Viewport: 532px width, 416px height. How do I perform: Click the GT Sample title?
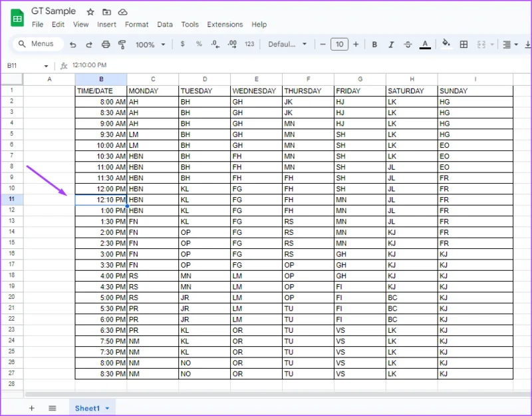point(53,11)
